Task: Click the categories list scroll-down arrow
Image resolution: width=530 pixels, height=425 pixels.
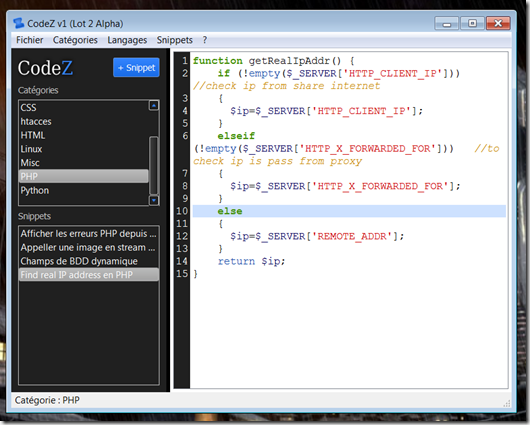Action: pos(154,200)
